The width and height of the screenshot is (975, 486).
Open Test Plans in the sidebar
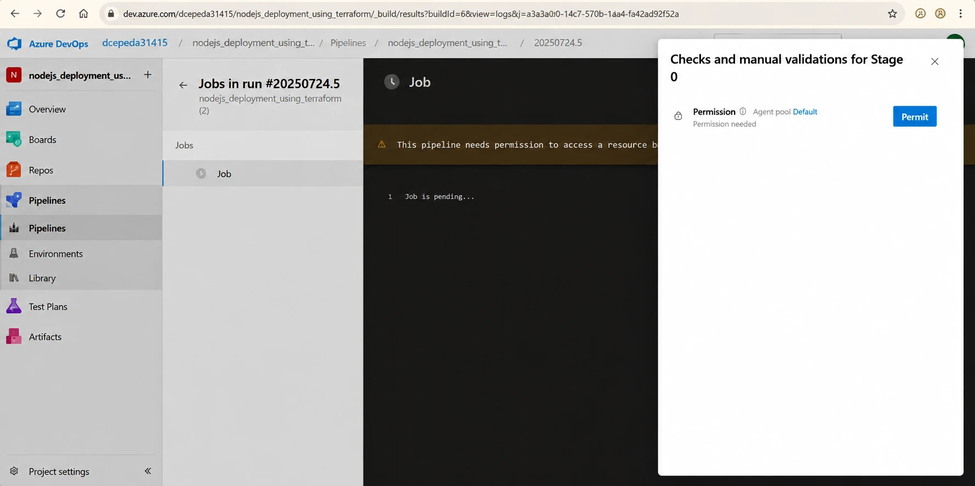pos(81,306)
